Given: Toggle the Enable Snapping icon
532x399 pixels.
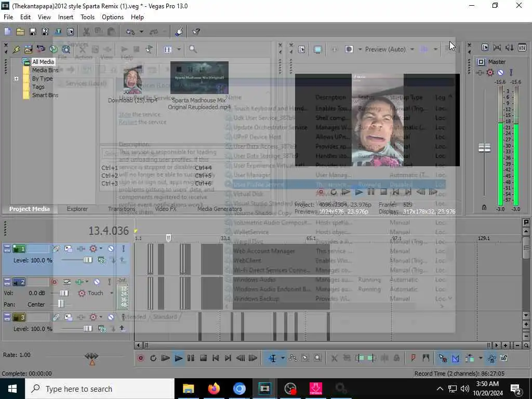Looking at the screenshot, I should click(x=443, y=358).
